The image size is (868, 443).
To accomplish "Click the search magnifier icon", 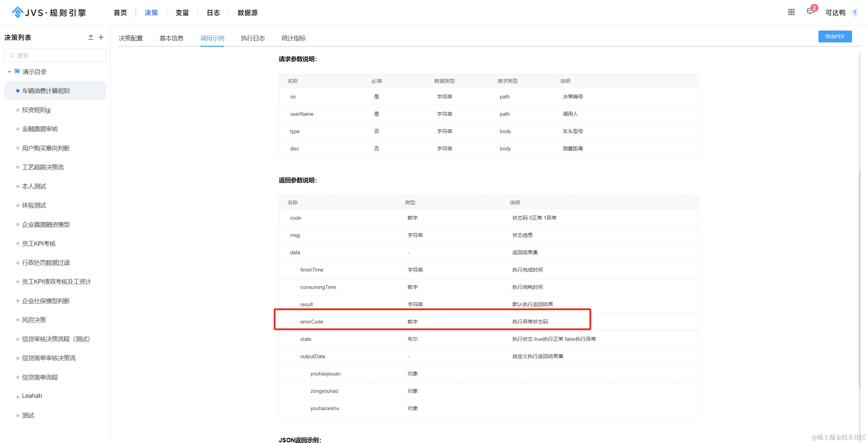I will pyautogui.click(x=12, y=55).
